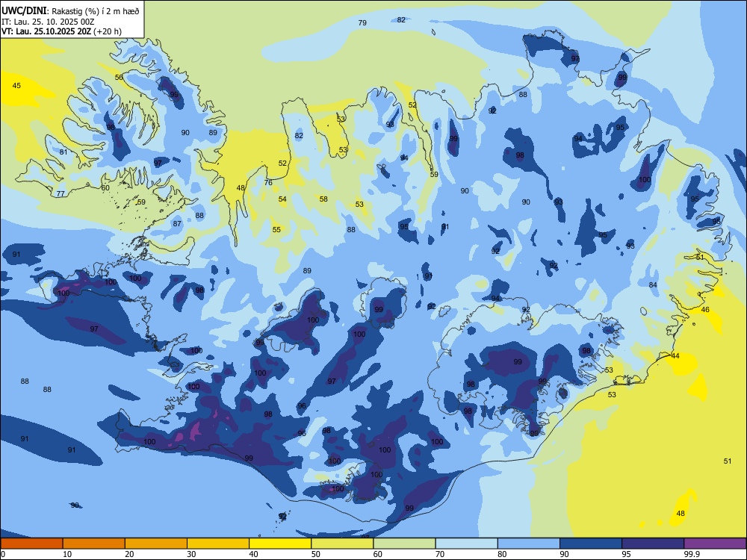
Task: Click the dark blue 90–95 legend swatch
Action: click(591, 544)
